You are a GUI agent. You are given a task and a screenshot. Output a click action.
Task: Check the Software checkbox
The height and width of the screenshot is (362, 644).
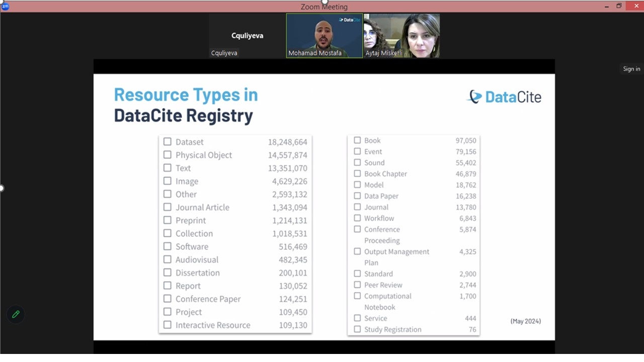point(167,246)
